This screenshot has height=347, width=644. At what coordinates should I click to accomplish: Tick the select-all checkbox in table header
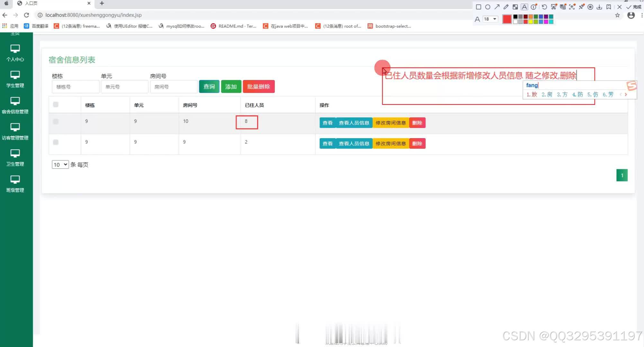point(56,104)
